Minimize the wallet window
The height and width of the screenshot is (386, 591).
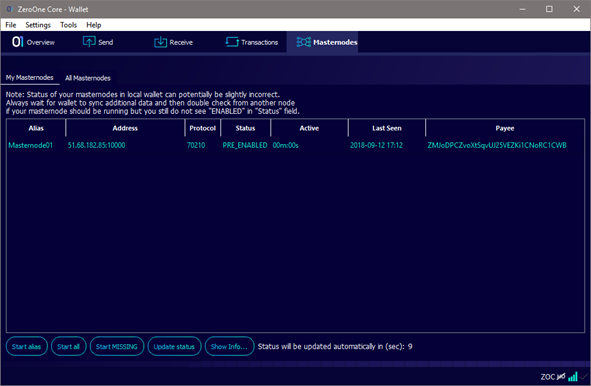click(x=522, y=9)
